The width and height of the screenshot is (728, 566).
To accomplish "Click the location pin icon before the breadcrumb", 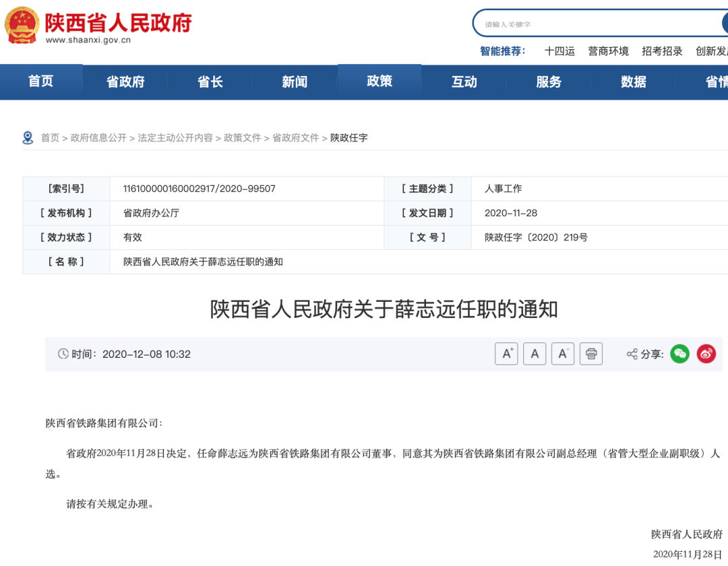I will 28,137.
